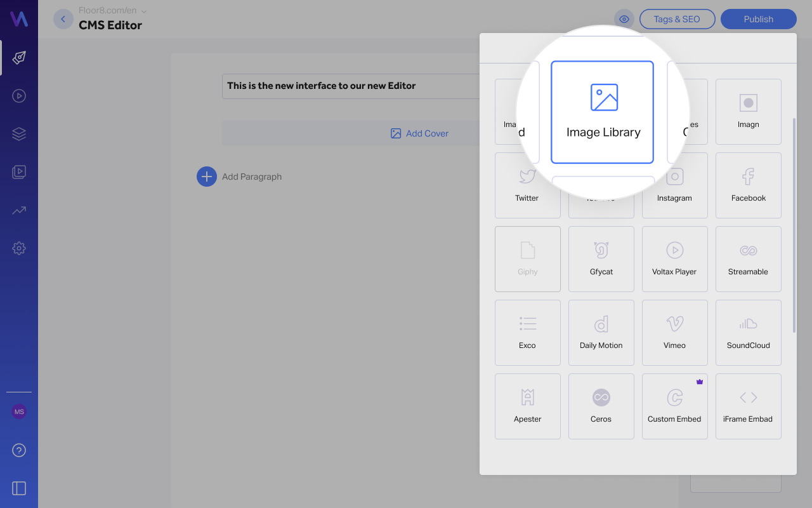Screen dimensions: 812x508
Task: Publish the article
Action: tap(759, 19)
